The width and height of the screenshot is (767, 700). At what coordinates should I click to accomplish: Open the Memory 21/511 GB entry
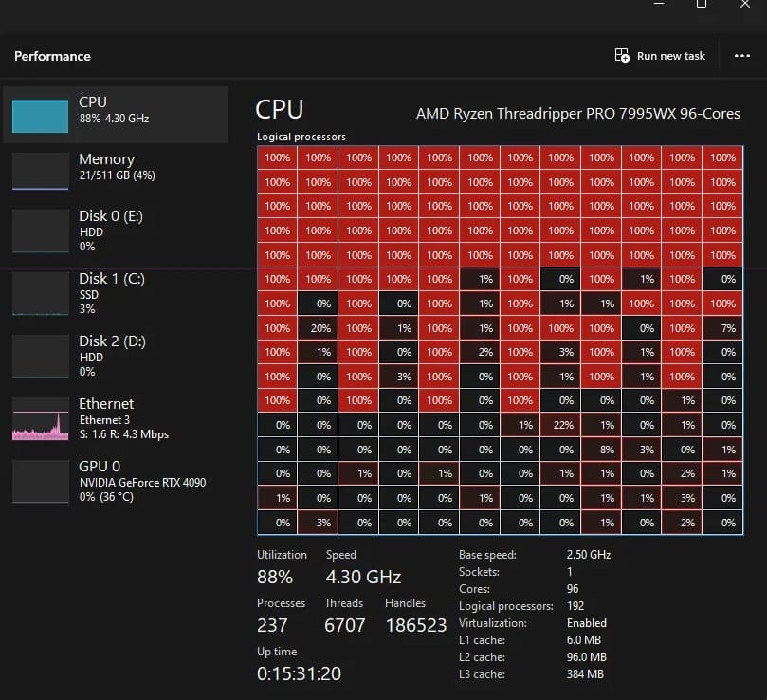pyautogui.click(x=116, y=171)
